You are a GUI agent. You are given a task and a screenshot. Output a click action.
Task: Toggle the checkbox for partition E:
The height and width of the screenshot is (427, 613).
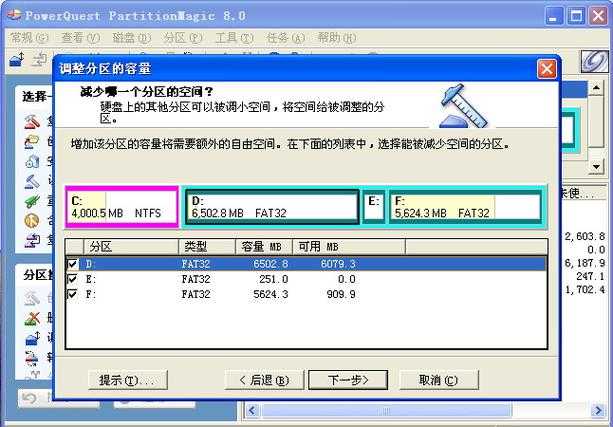coord(73,279)
